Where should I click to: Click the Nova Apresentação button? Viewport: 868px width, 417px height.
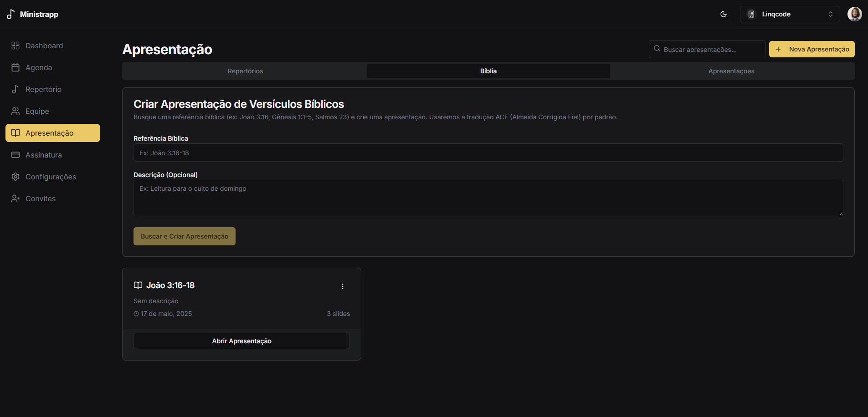coord(812,49)
